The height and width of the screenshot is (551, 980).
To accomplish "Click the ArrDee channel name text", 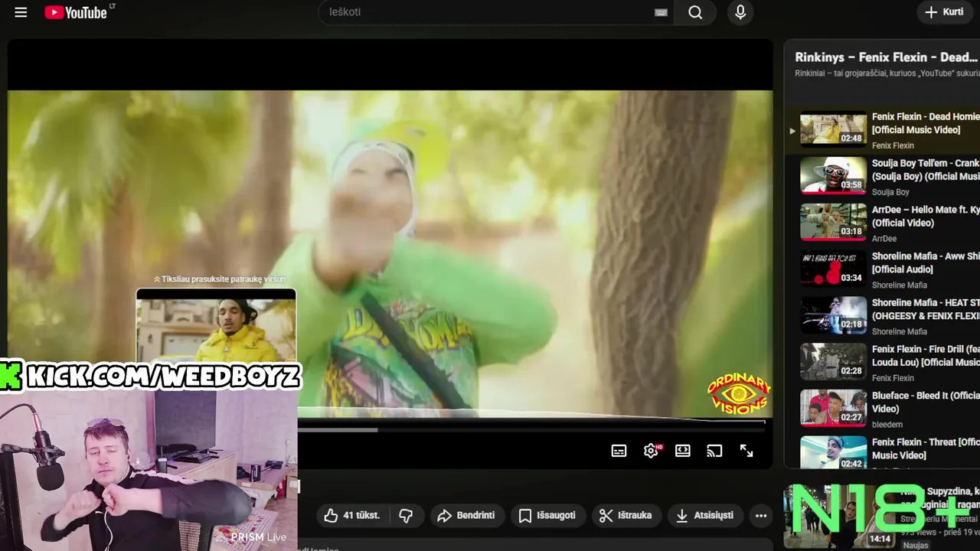I will [x=884, y=239].
